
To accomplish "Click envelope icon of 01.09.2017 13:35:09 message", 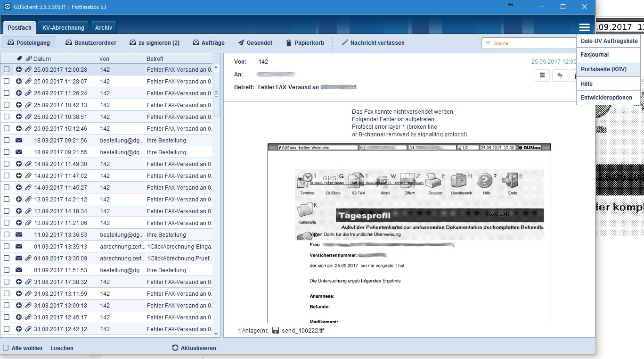I will tap(19, 258).
